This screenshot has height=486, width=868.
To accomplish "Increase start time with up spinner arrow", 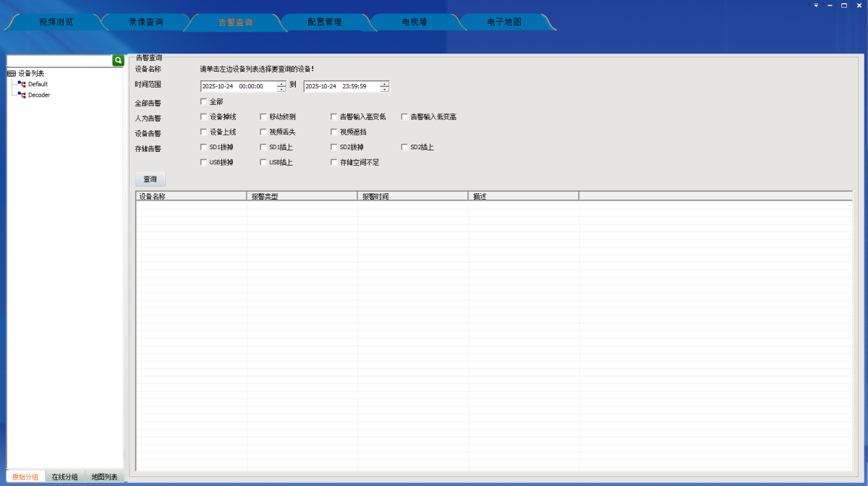I will pyautogui.click(x=281, y=84).
